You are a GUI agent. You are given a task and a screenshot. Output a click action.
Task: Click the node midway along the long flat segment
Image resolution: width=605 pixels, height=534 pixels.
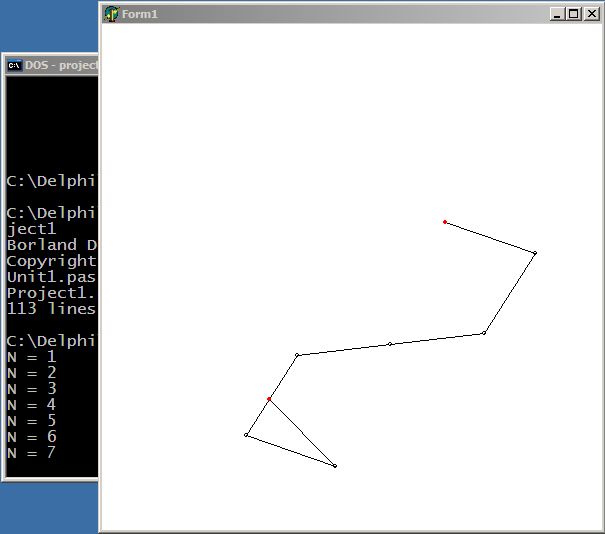(389, 344)
